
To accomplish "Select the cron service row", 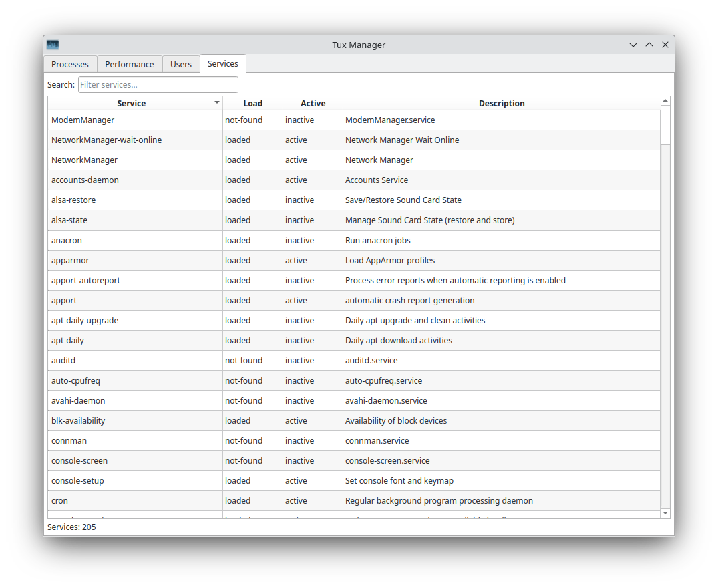I will pyautogui.click(x=354, y=501).
